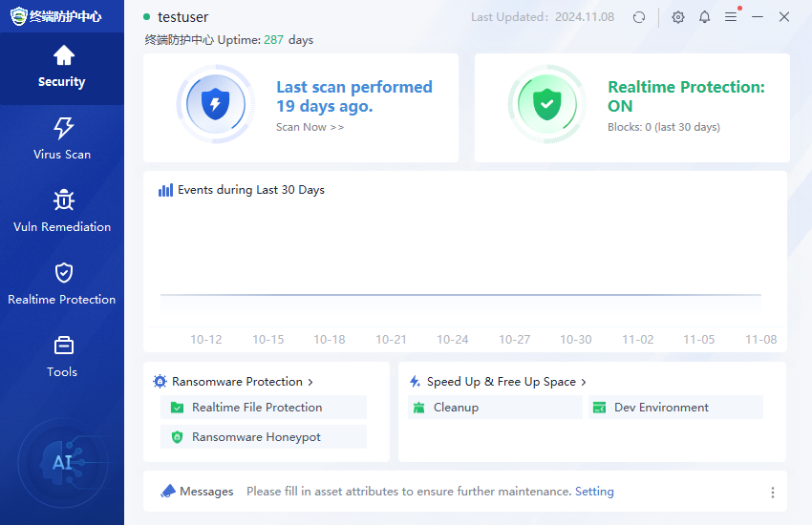Open the hamburger menu icon
Image resolution: width=812 pixels, height=525 pixels.
(x=731, y=17)
